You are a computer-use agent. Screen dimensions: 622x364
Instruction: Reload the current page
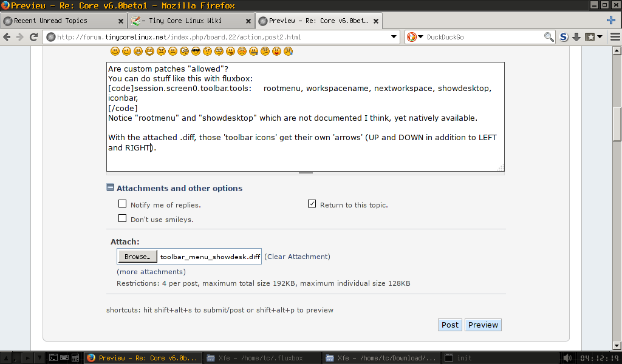point(34,37)
